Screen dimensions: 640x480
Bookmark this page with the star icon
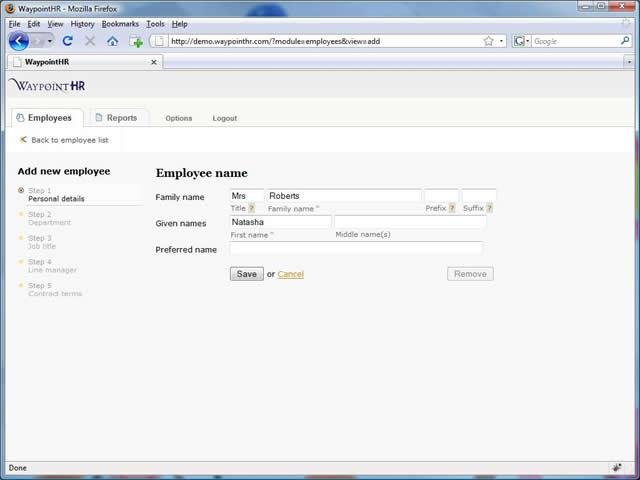(x=489, y=41)
